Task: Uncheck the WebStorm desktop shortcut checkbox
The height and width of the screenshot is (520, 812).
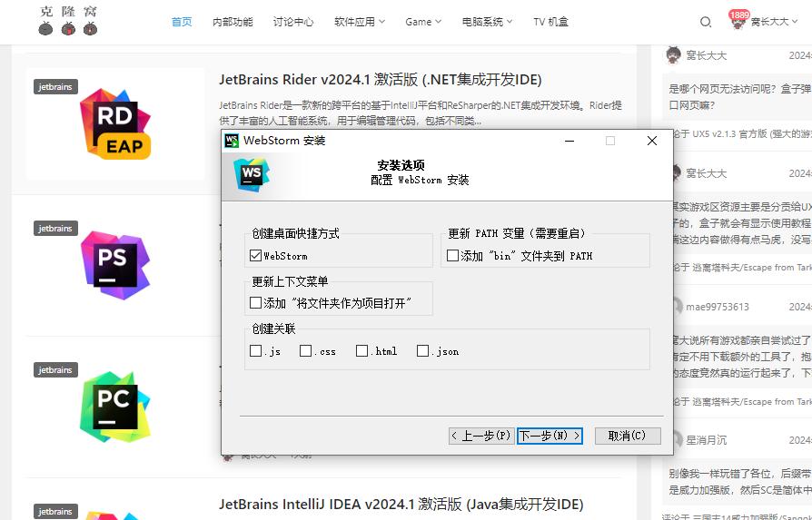Action: point(255,256)
